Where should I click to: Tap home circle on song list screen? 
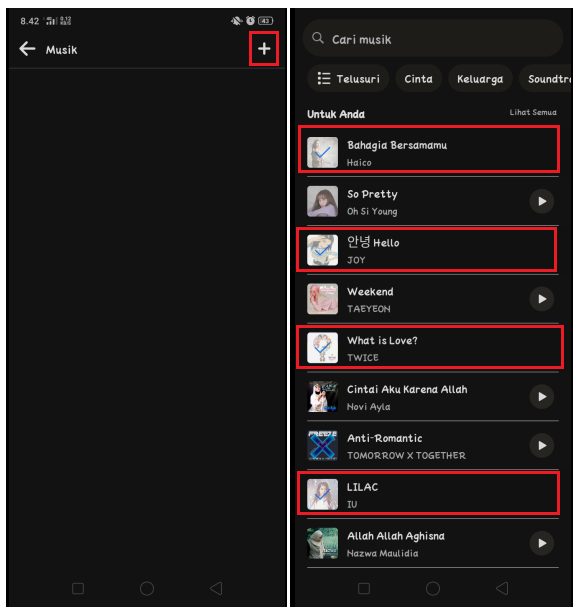[x=433, y=588]
